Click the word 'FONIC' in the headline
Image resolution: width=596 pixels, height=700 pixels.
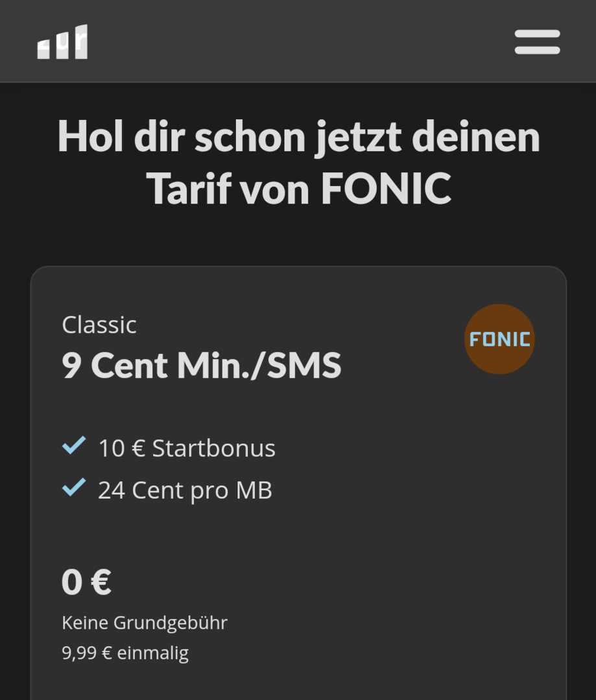point(386,189)
